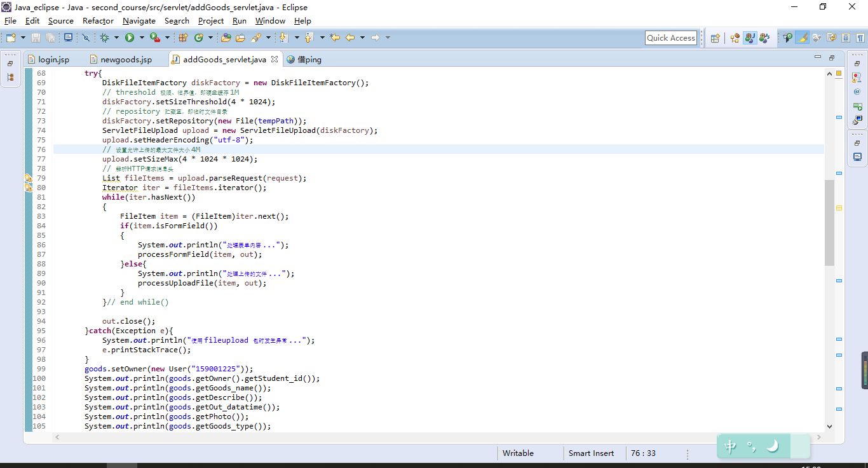Image resolution: width=868 pixels, height=468 pixels.
Task: Click the blue monitor icon in toolbar
Action: (x=68, y=38)
